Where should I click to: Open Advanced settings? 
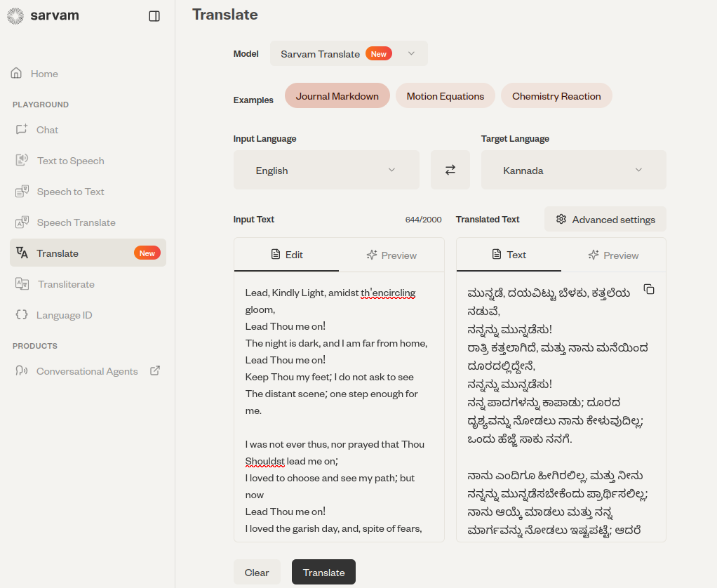point(605,219)
